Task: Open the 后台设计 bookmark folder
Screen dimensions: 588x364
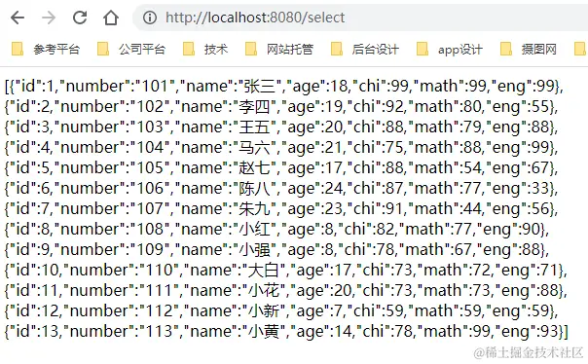Action: tap(365, 49)
